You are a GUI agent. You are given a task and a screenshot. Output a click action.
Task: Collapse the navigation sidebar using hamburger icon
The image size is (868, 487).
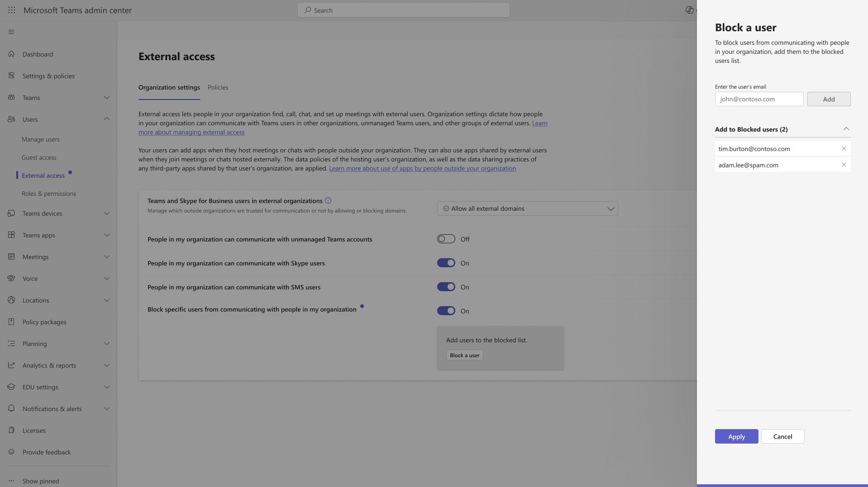click(11, 32)
